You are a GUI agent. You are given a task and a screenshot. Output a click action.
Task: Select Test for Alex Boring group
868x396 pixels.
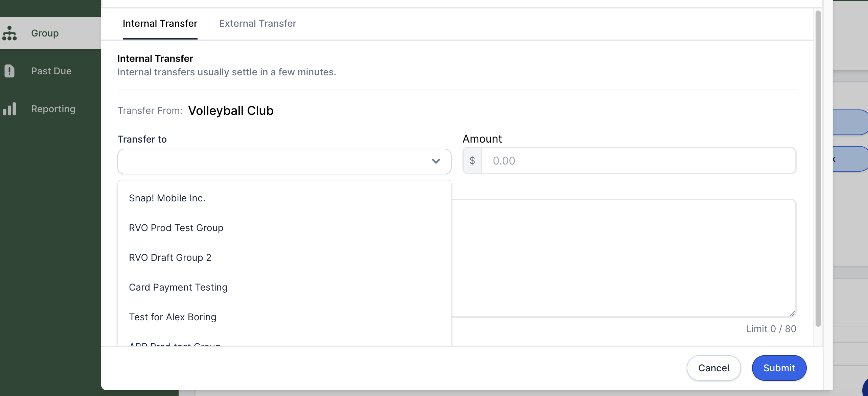[172, 317]
